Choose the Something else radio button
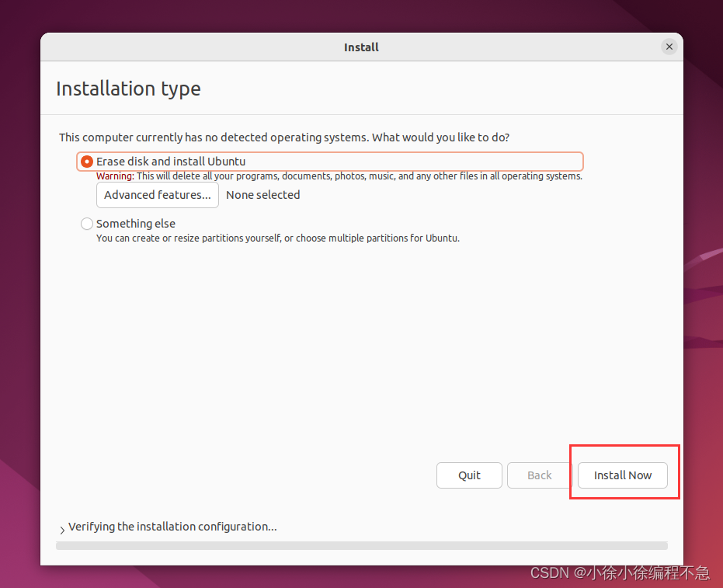 pos(87,224)
